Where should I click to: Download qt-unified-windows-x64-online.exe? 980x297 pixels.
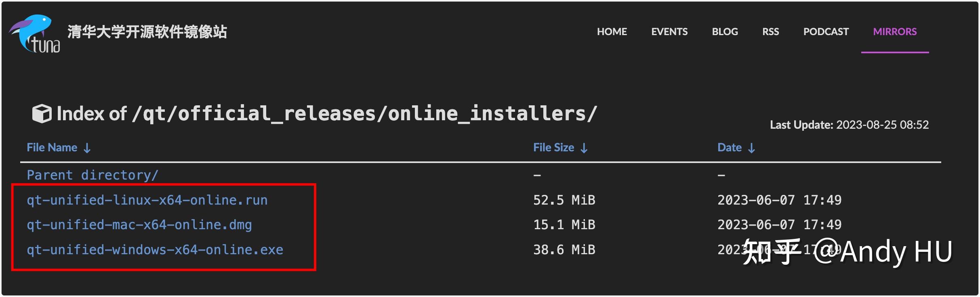pyautogui.click(x=155, y=250)
